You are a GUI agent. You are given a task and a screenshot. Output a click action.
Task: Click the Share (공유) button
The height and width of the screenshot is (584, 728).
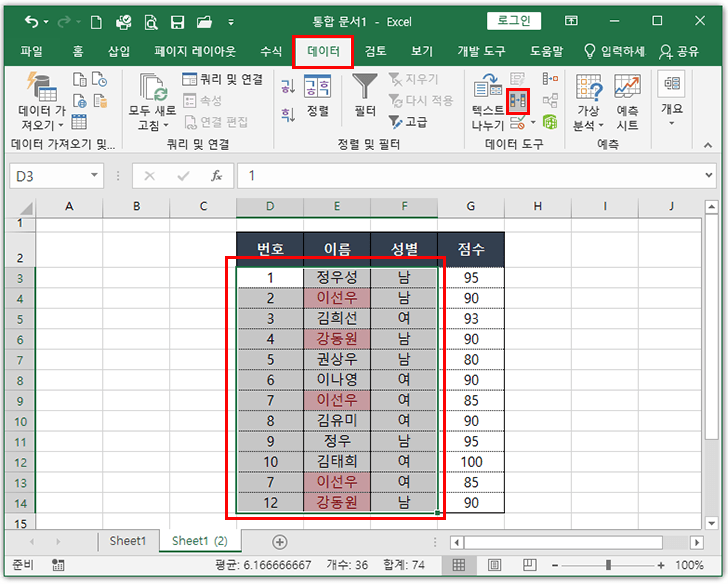679,52
